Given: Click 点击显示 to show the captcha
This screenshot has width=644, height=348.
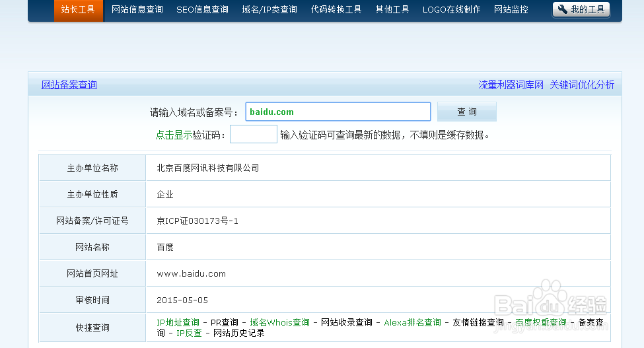Looking at the screenshot, I should (174, 135).
